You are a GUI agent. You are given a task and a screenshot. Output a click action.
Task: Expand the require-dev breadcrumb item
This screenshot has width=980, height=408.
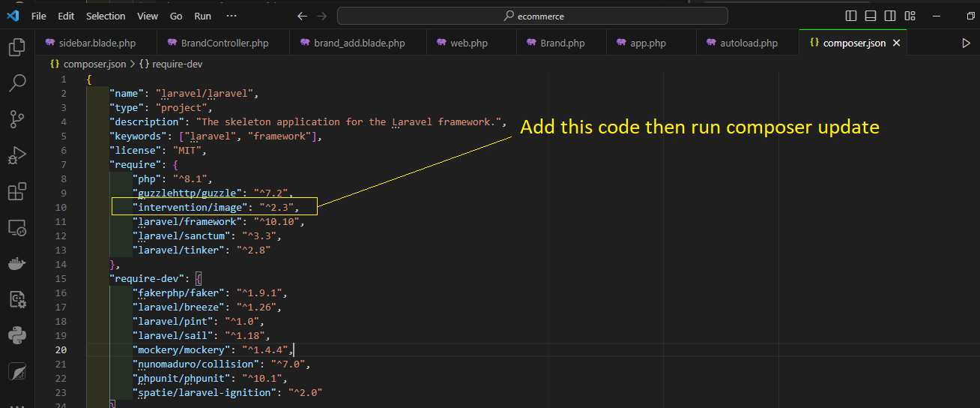(171, 64)
